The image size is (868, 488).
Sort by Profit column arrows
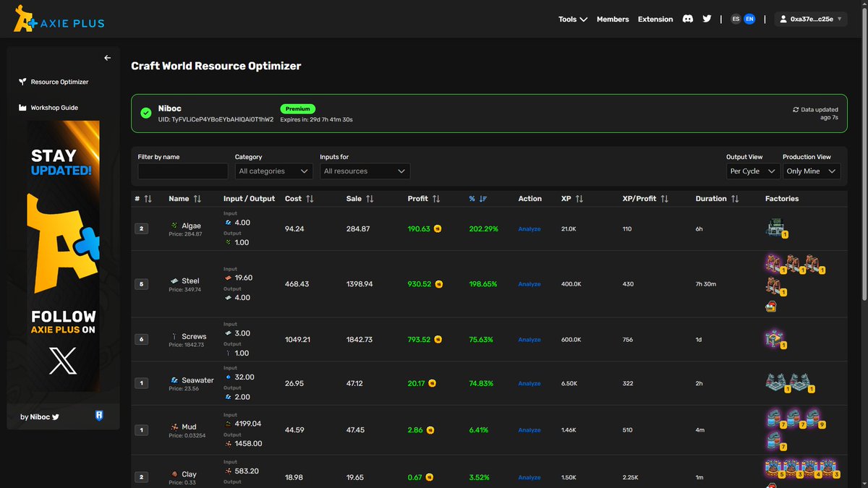pyautogui.click(x=436, y=198)
